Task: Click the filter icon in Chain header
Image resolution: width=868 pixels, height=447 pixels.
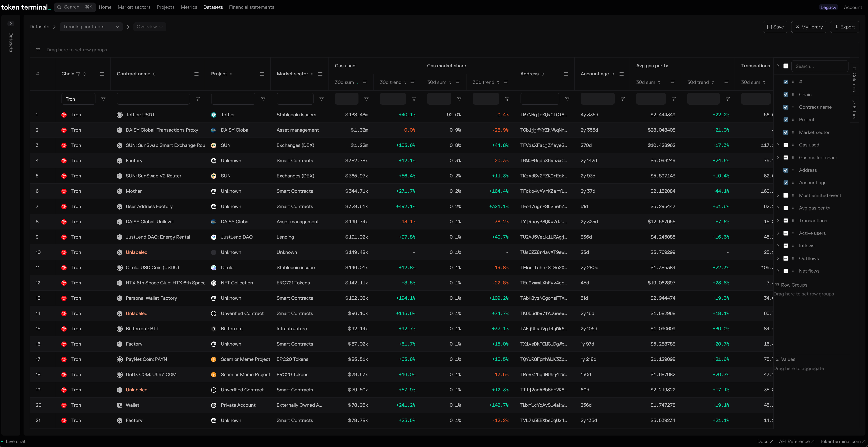Action: [78, 74]
